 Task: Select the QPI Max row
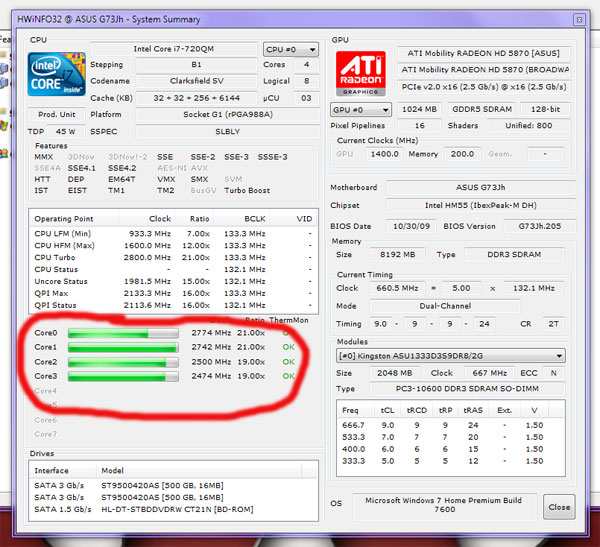[x=173, y=293]
